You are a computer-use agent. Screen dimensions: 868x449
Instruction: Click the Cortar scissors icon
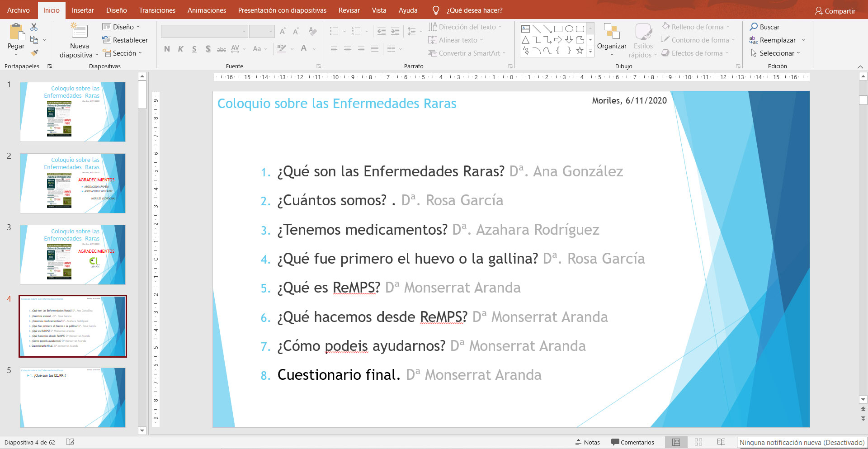click(34, 27)
